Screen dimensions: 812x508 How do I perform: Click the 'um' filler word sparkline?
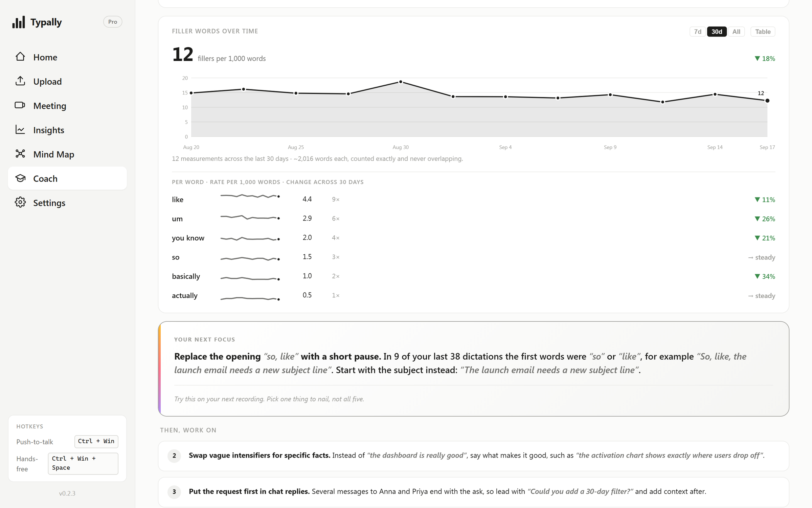[x=250, y=217]
